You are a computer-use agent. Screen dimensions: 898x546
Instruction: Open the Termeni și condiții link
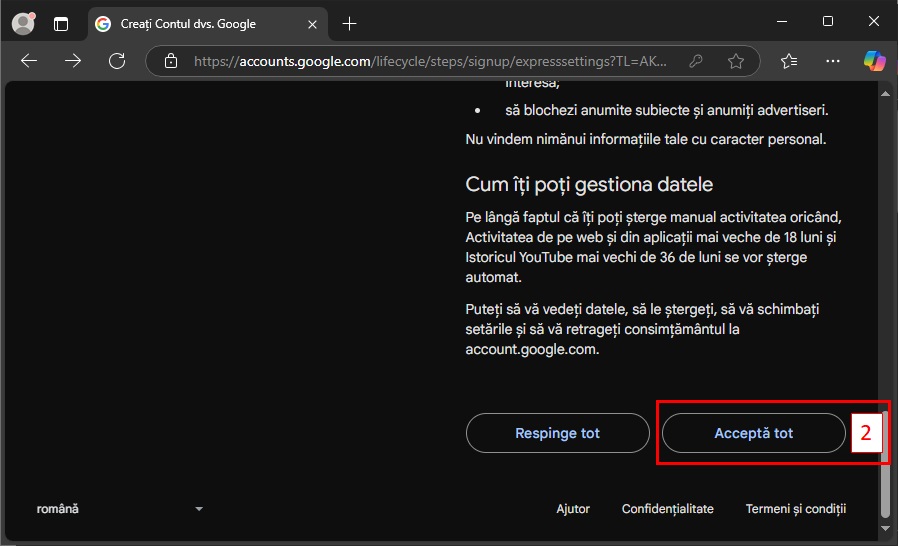[795, 509]
